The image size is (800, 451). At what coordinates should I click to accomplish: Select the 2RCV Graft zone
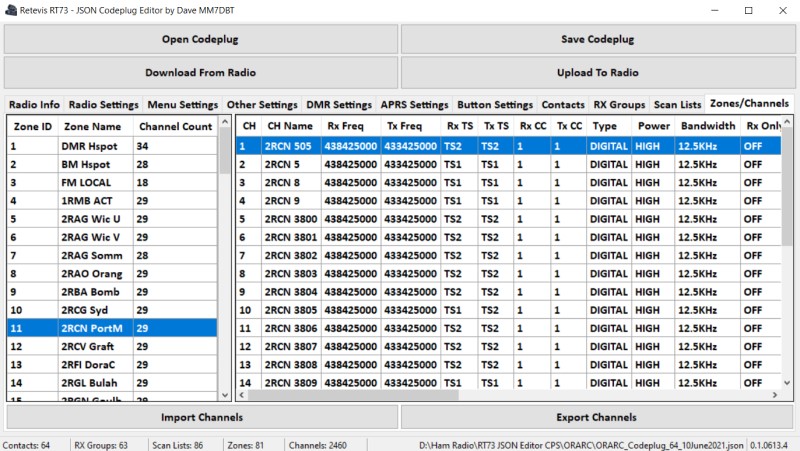tap(112, 346)
